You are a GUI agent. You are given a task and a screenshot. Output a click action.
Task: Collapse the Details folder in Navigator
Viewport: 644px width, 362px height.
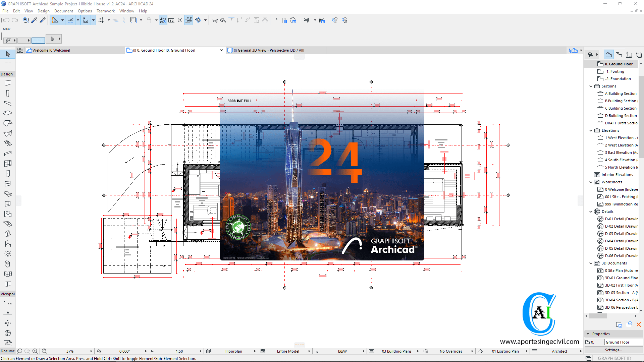click(x=591, y=212)
